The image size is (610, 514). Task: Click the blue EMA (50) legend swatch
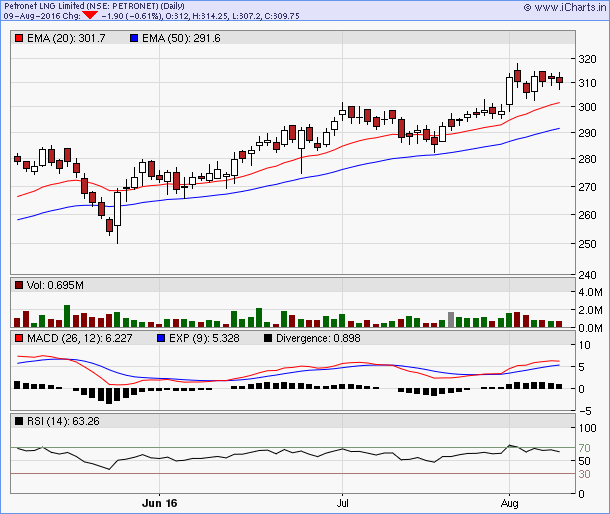pyautogui.click(x=134, y=38)
